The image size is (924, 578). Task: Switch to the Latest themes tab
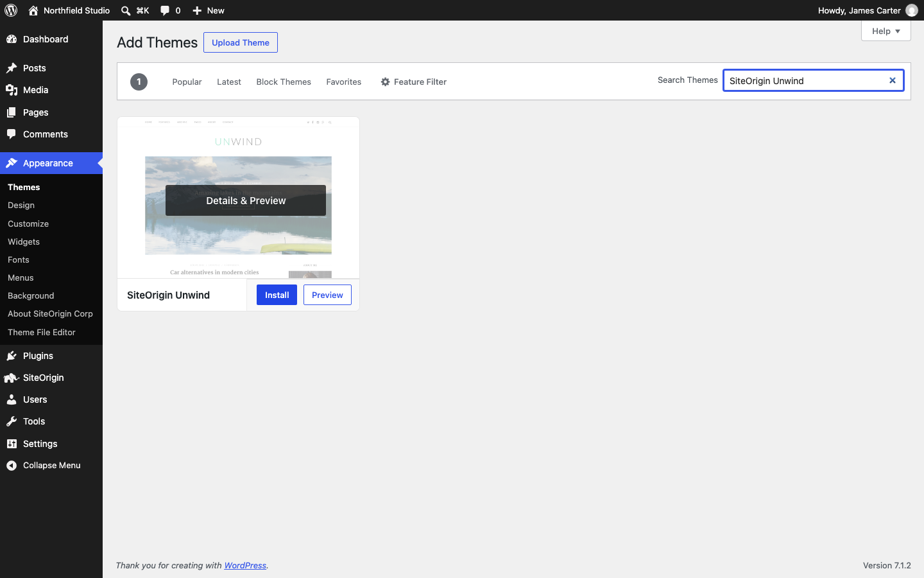coord(229,82)
